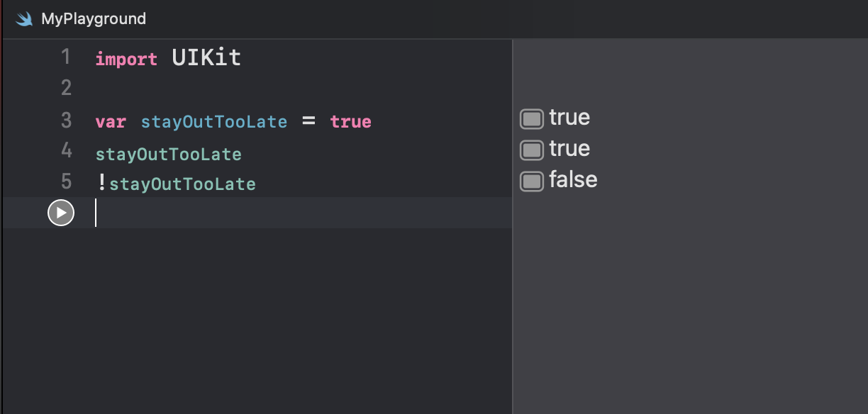Click stayOutTooLate on line 4
Image resolution: width=868 pixels, height=414 pixels.
click(x=168, y=154)
